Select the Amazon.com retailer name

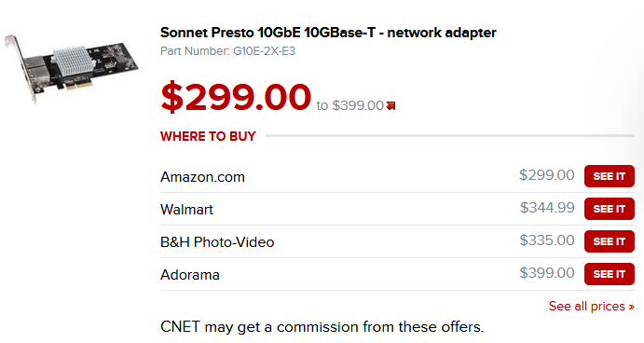202,177
